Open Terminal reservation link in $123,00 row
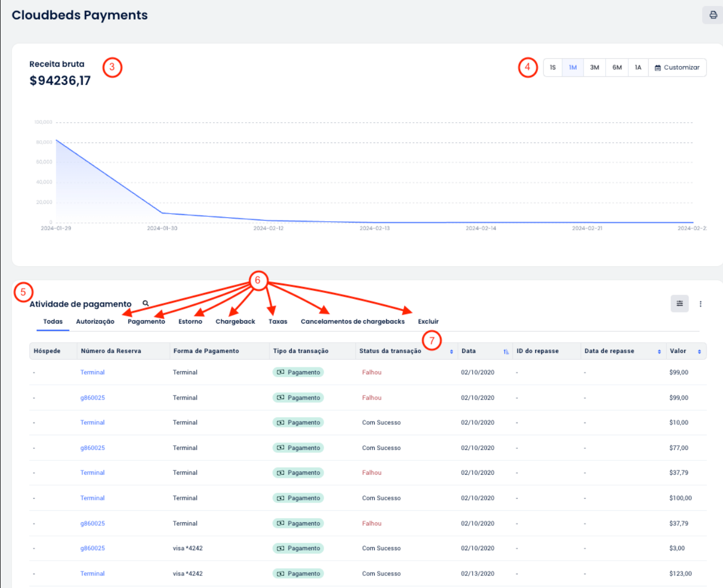 tap(93, 574)
